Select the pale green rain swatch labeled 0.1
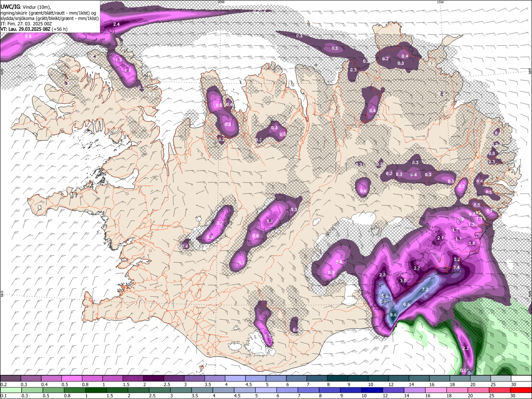The image size is (532, 399). tap(11, 390)
